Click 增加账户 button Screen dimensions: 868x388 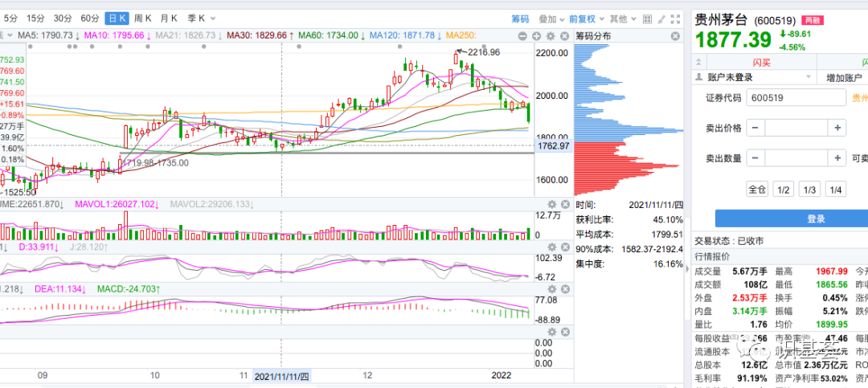[844, 77]
